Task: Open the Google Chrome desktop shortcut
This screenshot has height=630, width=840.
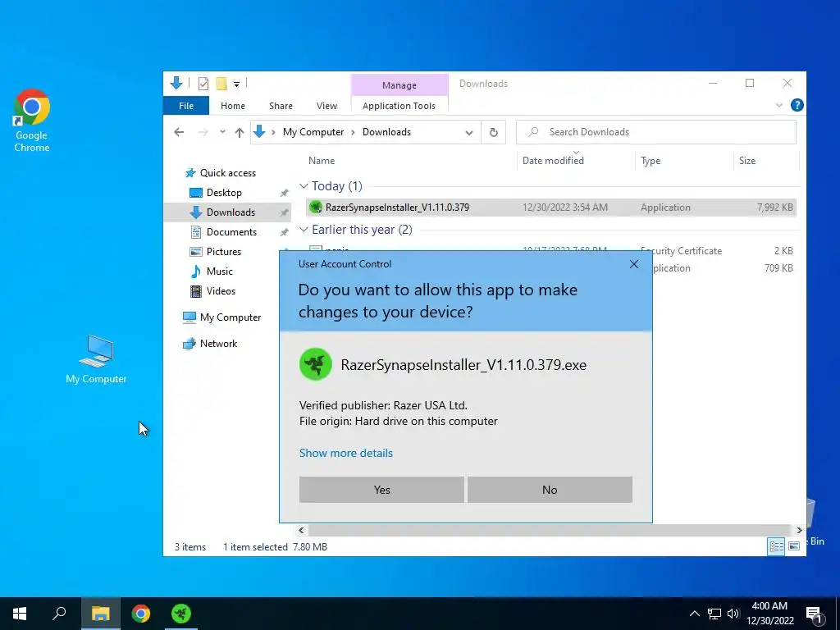Action: click(32, 121)
